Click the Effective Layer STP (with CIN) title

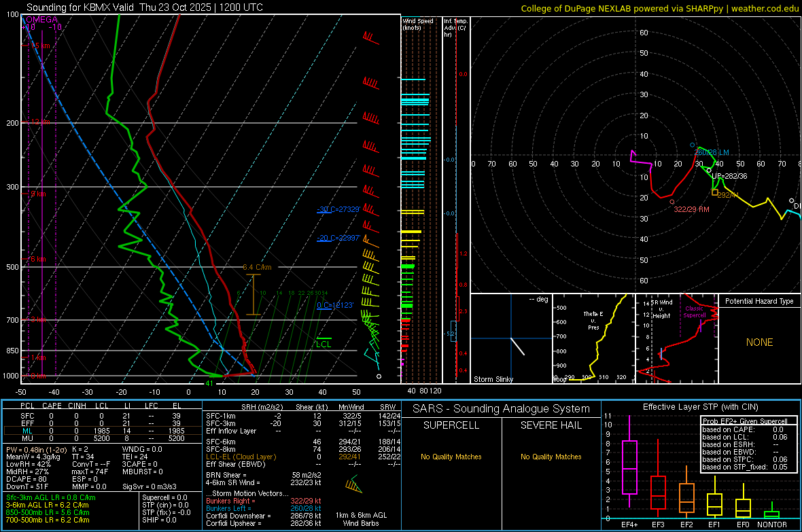point(701,407)
